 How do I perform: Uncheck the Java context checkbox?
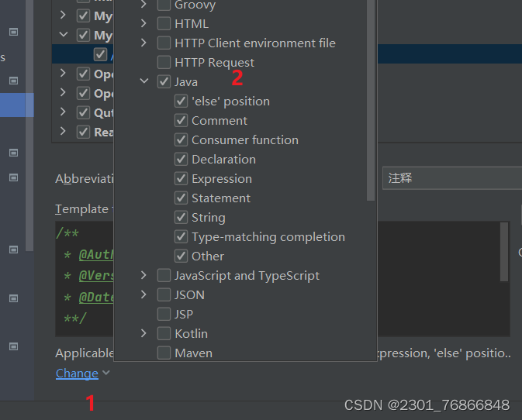click(x=164, y=82)
